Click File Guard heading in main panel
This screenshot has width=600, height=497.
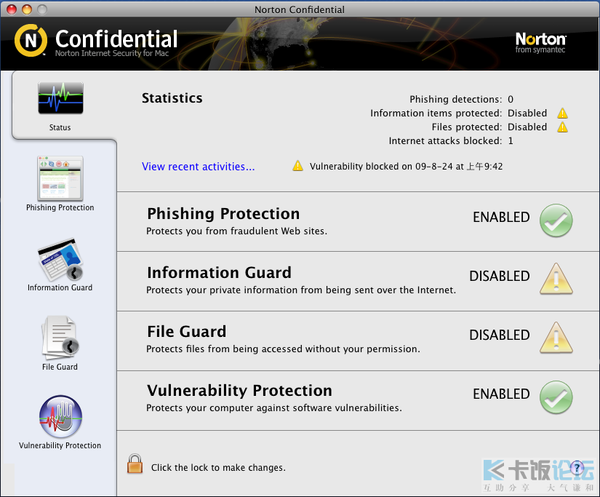pyautogui.click(x=187, y=332)
